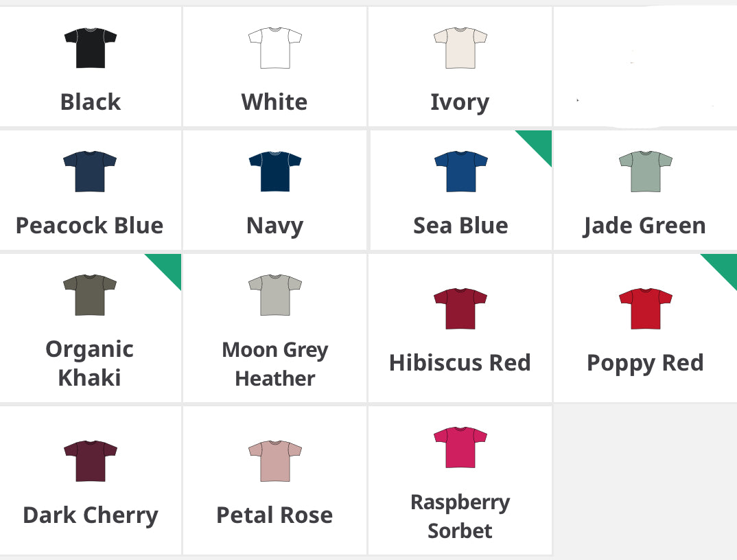
Task: Click the Poppy Red t-shirt icon
Action: click(645, 309)
